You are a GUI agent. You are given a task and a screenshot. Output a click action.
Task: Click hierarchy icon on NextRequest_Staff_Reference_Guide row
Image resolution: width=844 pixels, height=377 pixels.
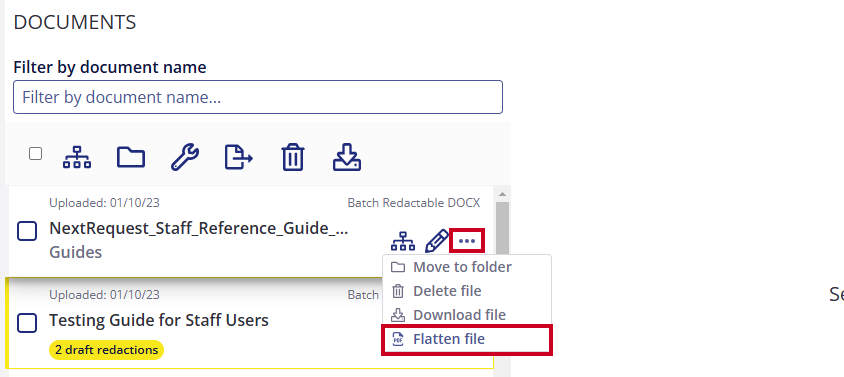[x=403, y=241]
